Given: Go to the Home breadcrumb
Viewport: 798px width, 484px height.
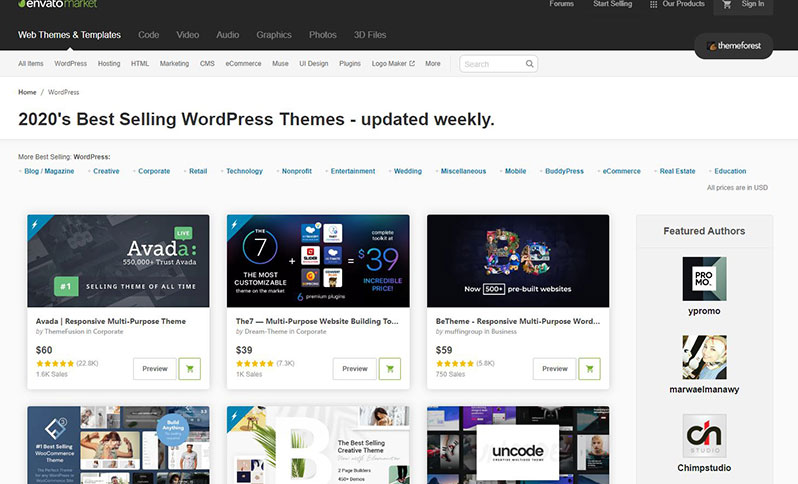Looking at the screenshot, I should (27, 92).
